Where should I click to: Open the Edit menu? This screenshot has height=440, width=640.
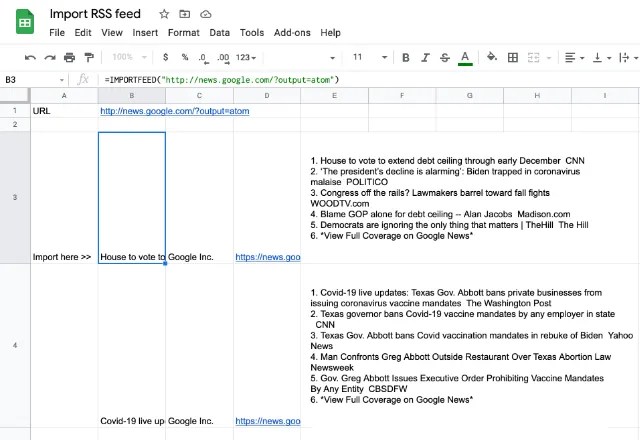pos(83,33)
